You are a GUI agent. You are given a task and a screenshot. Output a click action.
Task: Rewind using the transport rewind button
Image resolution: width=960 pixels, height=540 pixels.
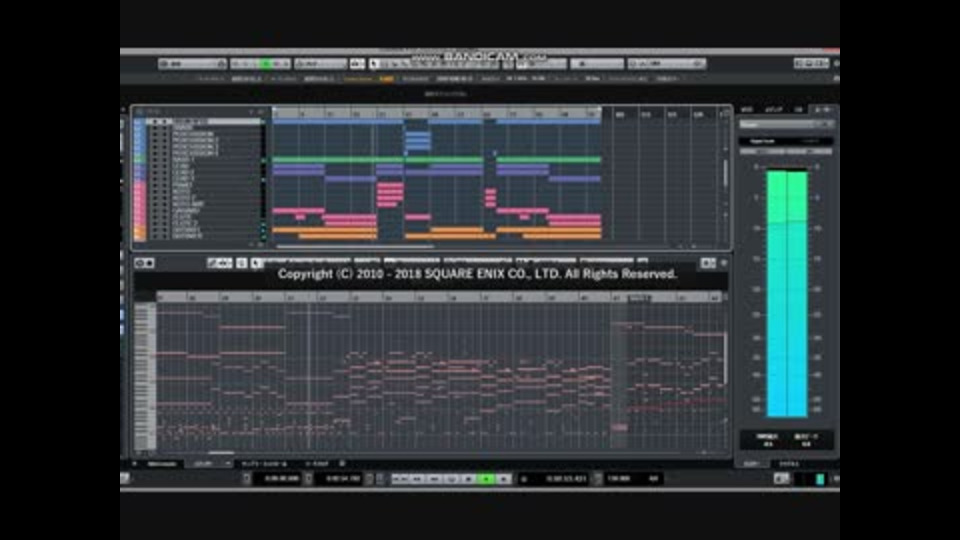[x=418, y=479]
